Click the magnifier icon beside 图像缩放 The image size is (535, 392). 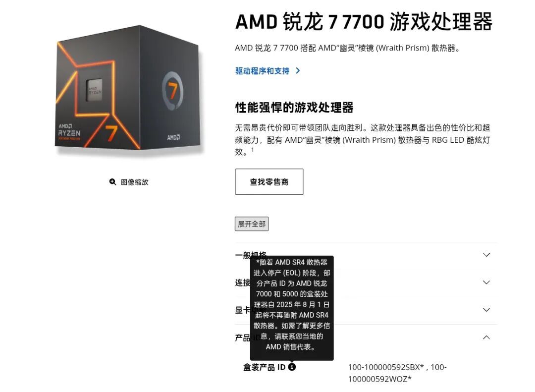click(x=112, y=182)
